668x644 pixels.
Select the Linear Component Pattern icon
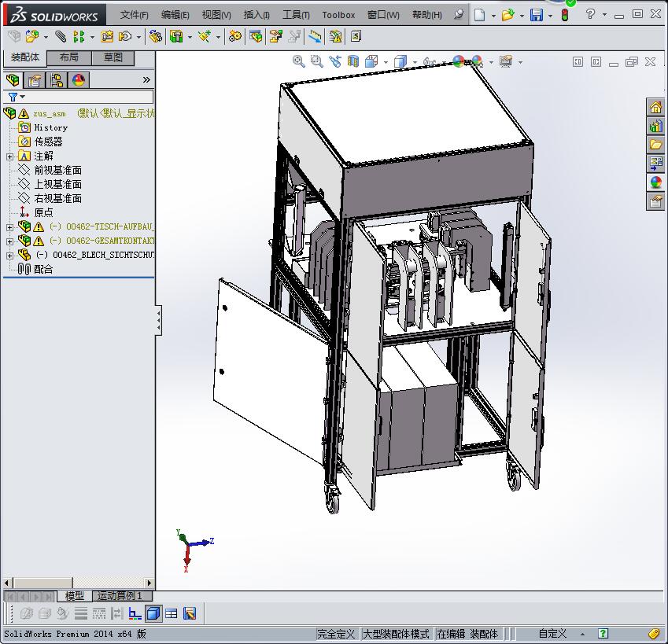(x=79, y=37)
